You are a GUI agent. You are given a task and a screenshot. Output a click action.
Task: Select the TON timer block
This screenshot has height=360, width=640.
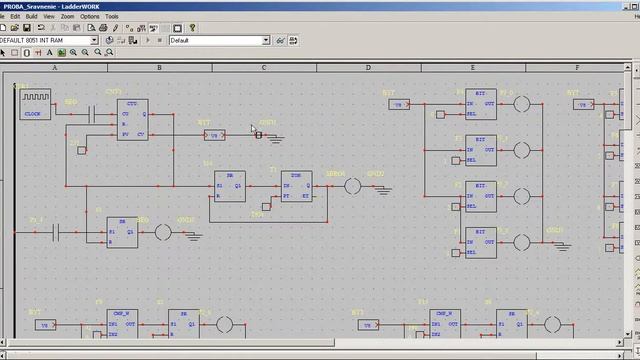(297, 187)
